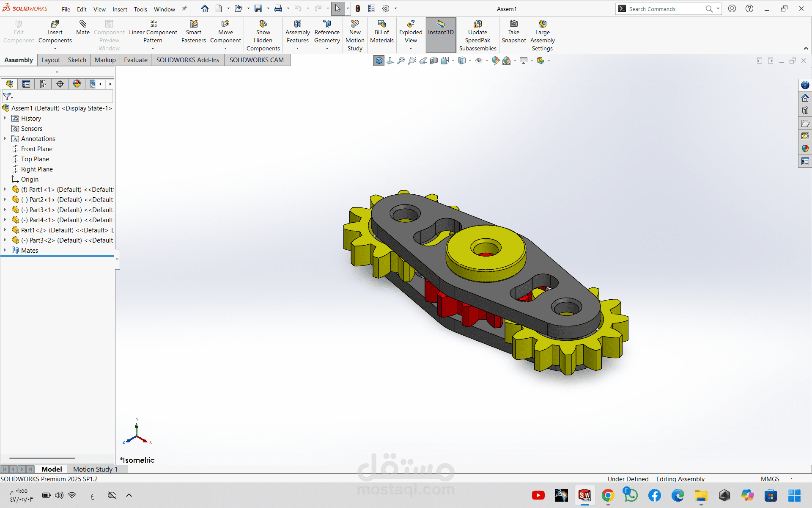Click the Save icon in toolbar
Image resolution: width=812 pixels, height=508 pixels.
click(x=258, y=8)
